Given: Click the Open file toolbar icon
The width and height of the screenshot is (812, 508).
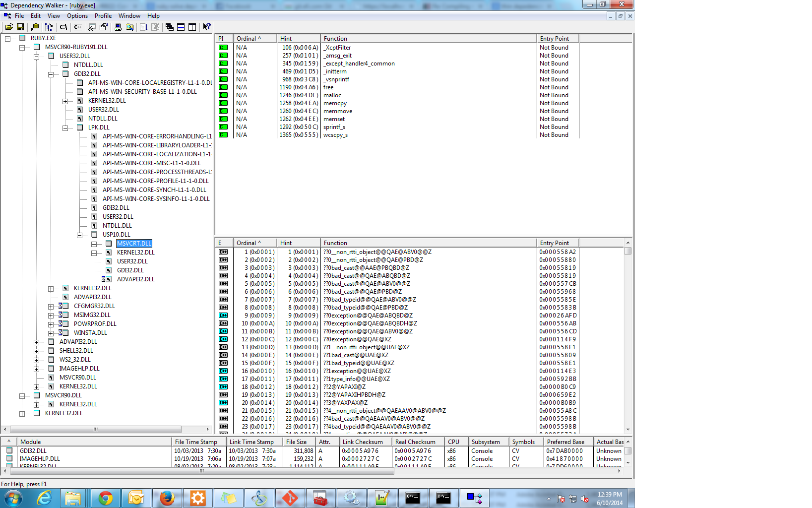Looking at the screenshot, I should point(9,27).
